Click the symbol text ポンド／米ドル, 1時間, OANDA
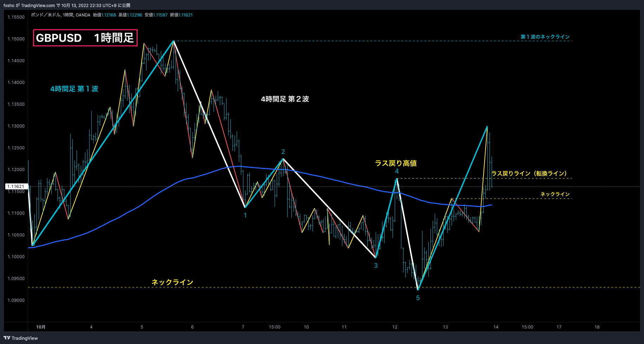 pyautogui.click(x=60, y=15)
